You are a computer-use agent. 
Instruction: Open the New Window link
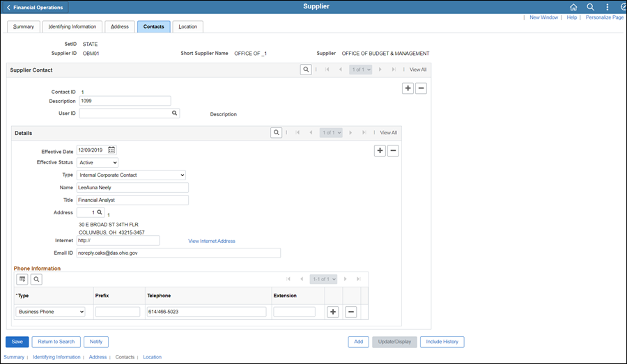(x=544, y=17)
